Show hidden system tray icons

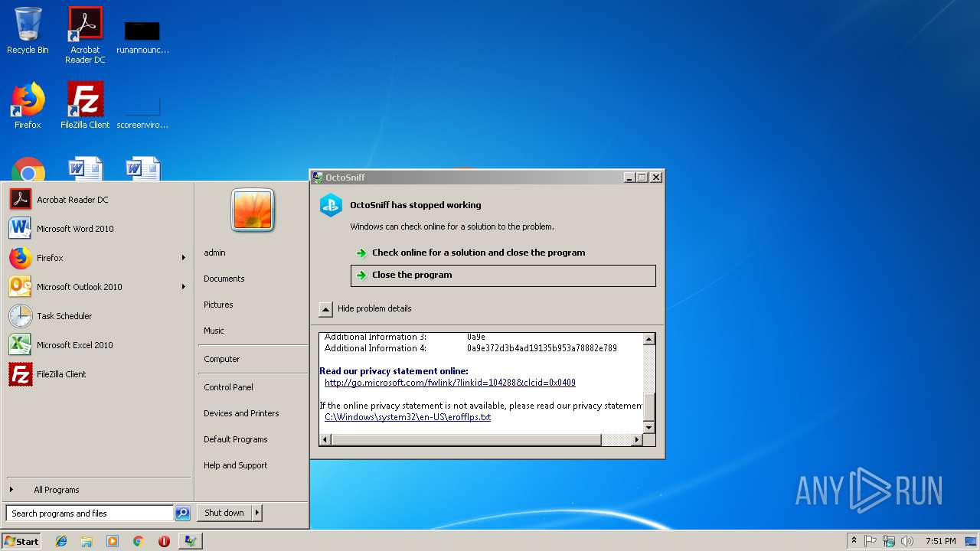click(854, 541)
